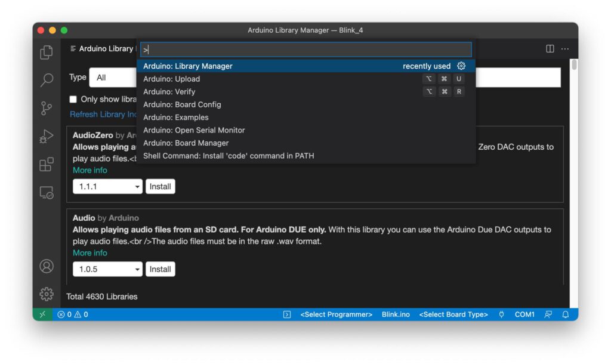Open the Run and Debug view
The image size is (611, 364).
click(47, 136)
